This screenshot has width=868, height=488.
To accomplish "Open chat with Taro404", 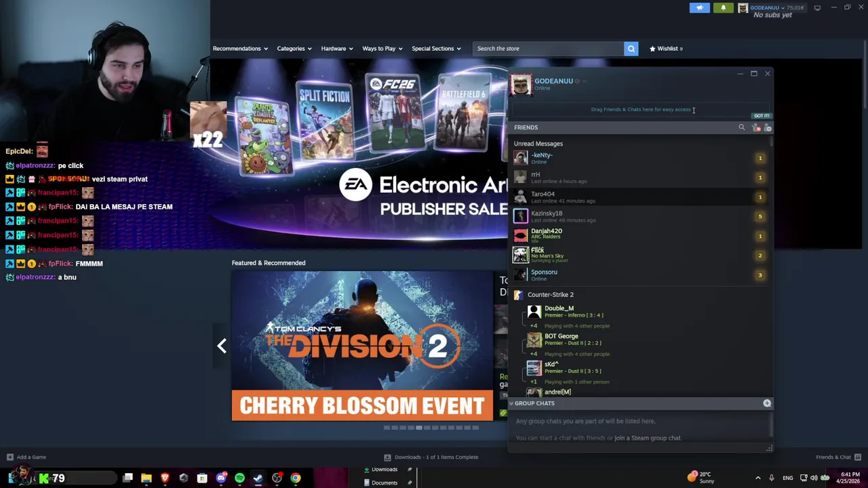I will coord(639,197).
